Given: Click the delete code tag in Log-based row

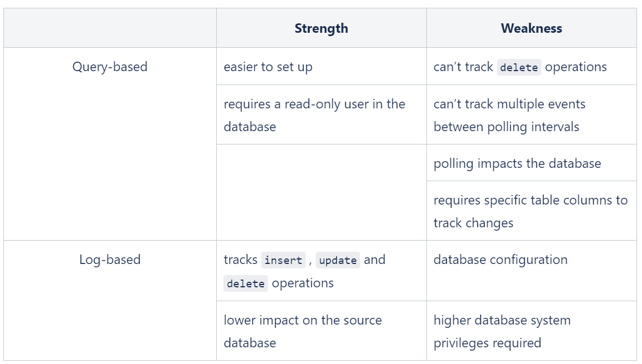Looking at the screenshot, I should coord(246,283).
